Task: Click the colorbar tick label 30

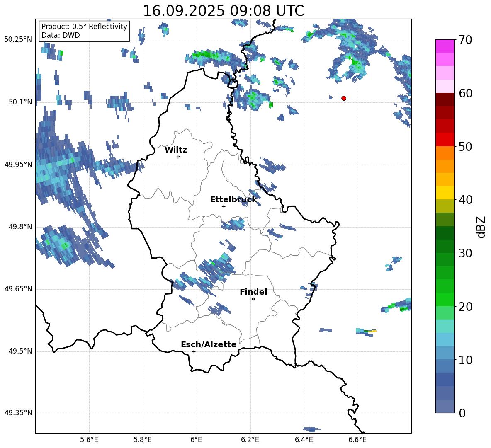Action: pos(465,253)
